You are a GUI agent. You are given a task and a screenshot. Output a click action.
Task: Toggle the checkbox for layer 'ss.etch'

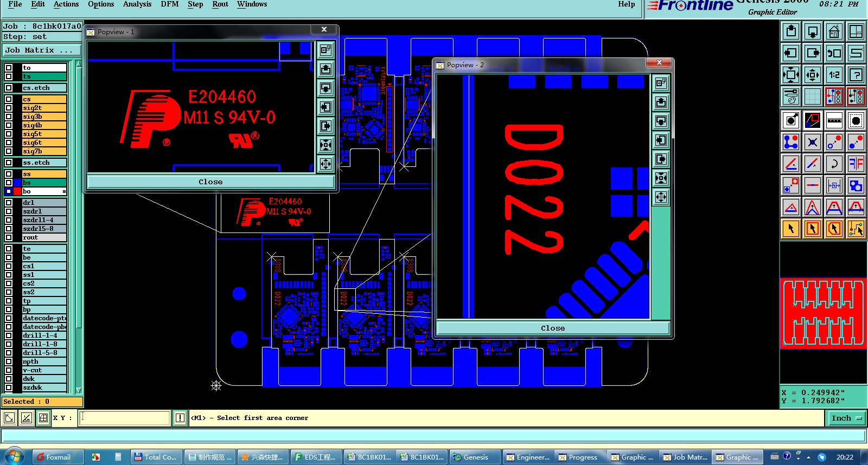click(x=9, y=163)
